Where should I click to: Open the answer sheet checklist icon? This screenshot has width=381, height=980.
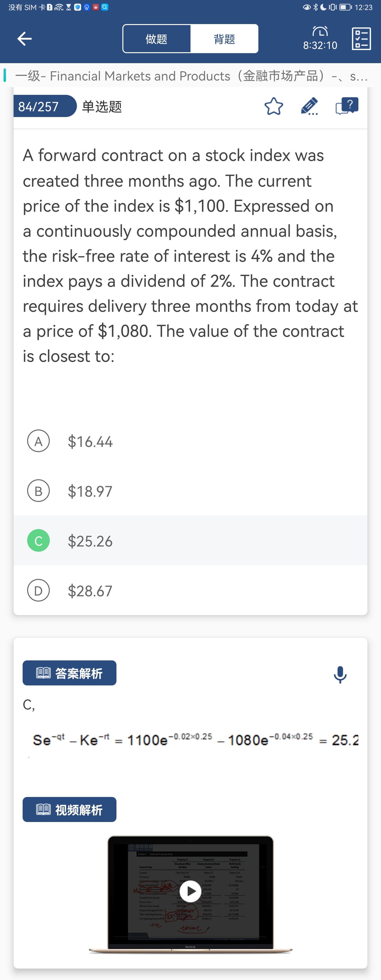(361, 38)
